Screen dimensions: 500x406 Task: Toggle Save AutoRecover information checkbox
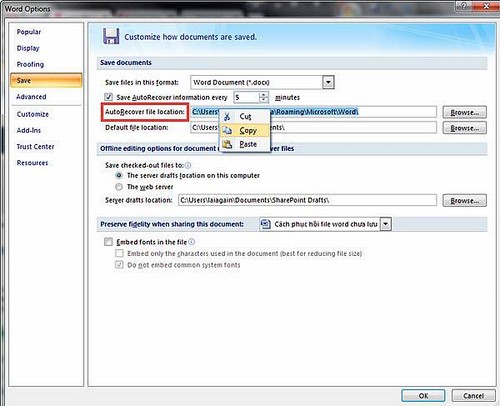click(x=108, y=97)
